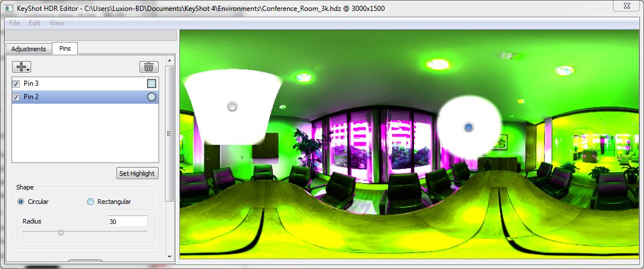
Task: Uncheck the Pin 2 checkbox
Action: [x=16, y=97]
